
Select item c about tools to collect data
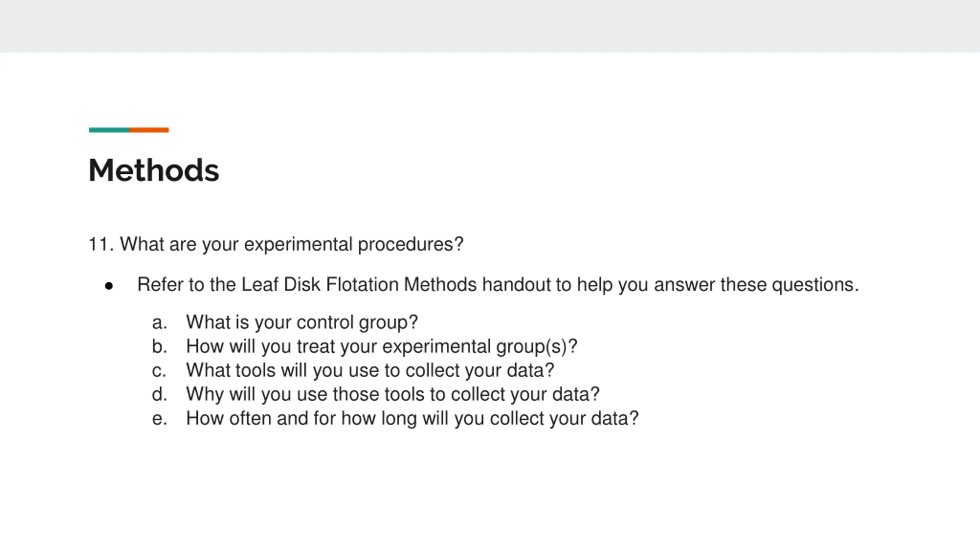(x=370, y=370)
